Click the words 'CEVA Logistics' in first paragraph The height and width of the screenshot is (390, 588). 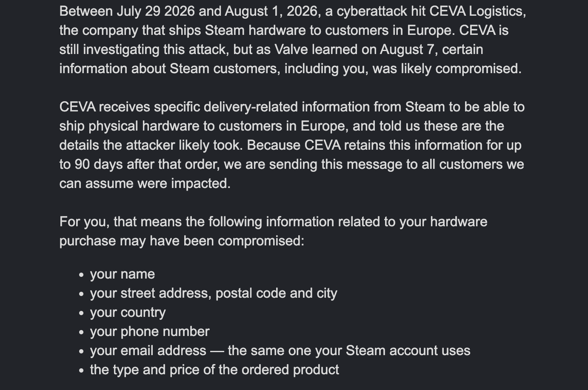point(476,11)
